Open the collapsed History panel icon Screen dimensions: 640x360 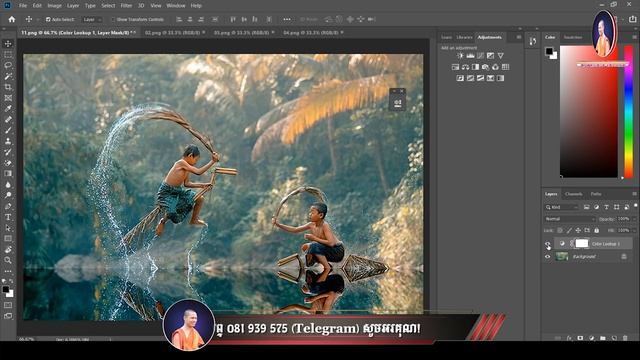[x=533, y=41]
